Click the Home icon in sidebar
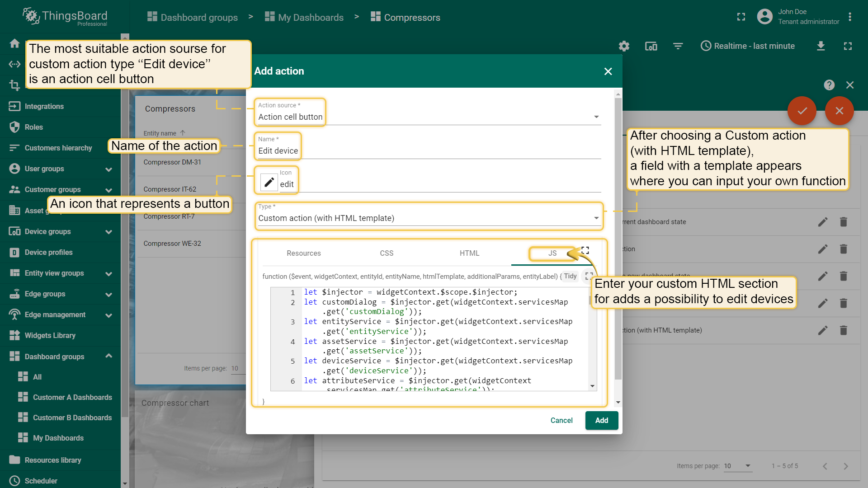The image size is (868, 488). tap(14, 43)
